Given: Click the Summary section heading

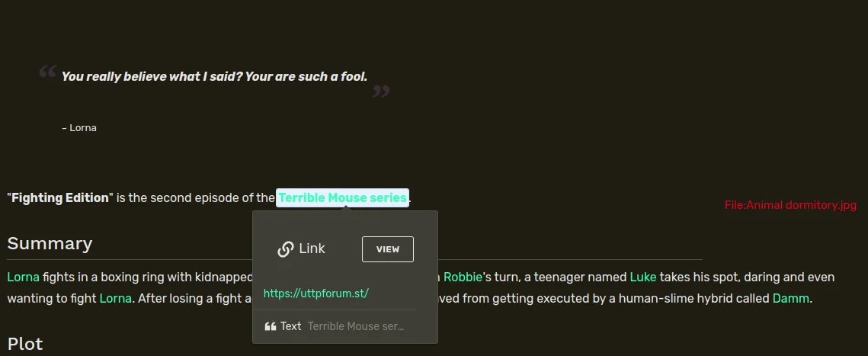Looking at the screenshot, I should click(x=50, y=243).
